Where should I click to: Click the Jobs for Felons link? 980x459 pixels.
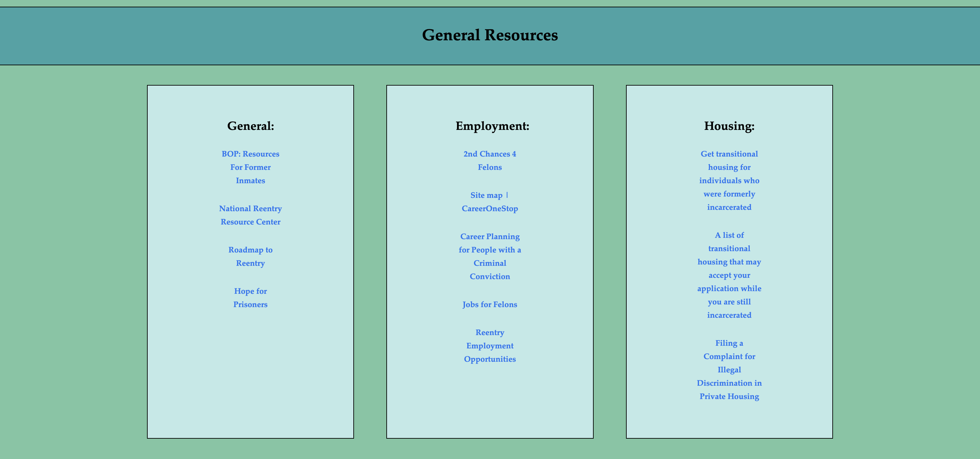[x=490, y=304]
